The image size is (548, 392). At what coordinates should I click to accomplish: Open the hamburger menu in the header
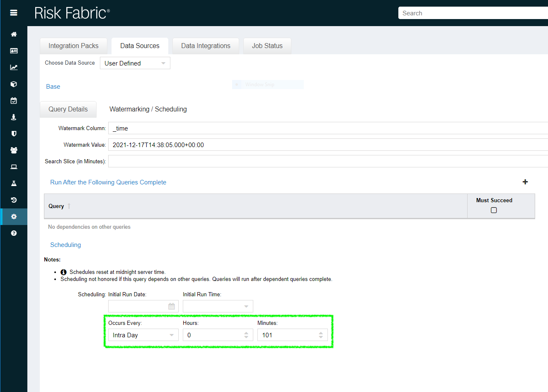pos(14,13)
